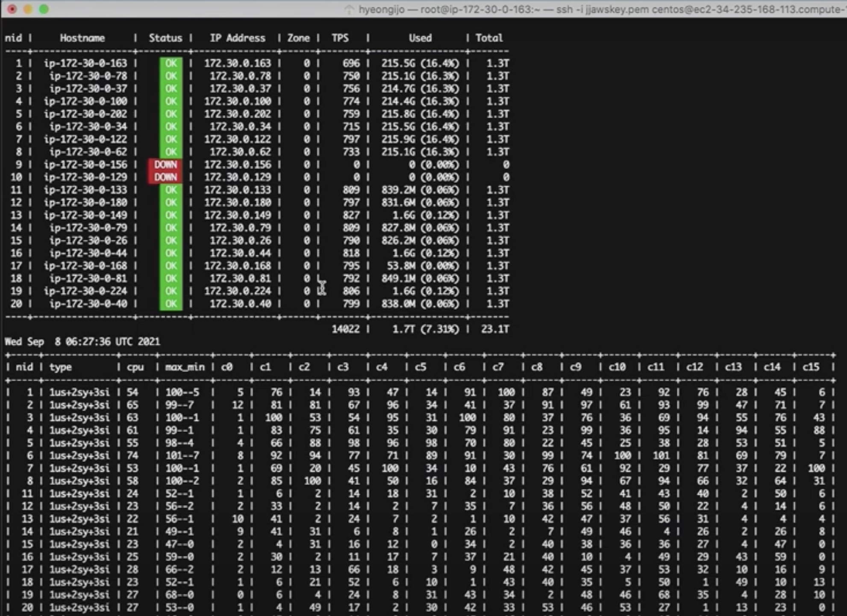Click the c15 column header

810,367
